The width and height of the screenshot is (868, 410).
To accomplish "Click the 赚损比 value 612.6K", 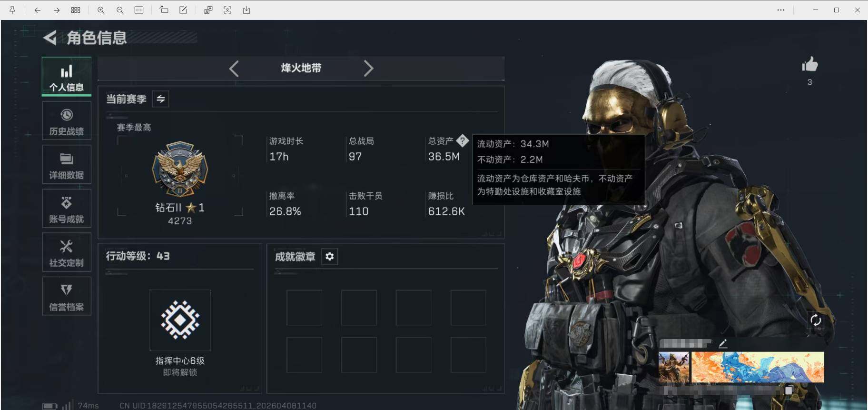I will [446, 211].
